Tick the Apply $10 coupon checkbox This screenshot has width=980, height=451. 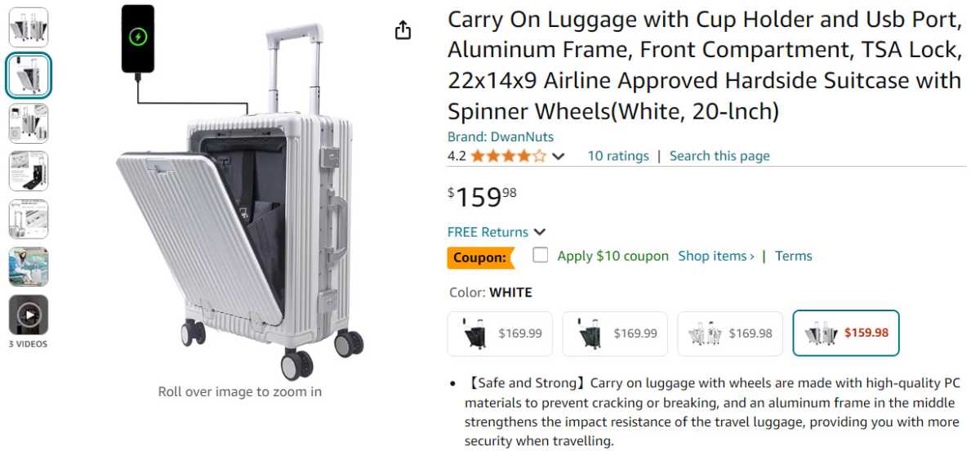[541, 256]
